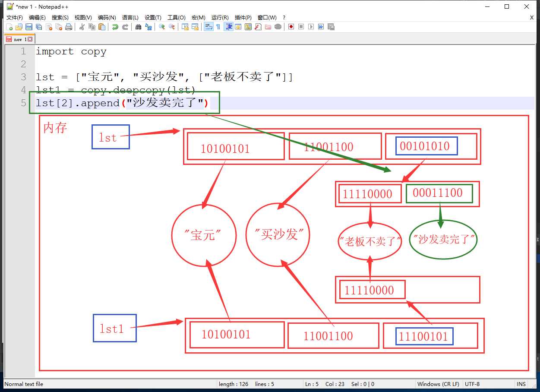Open user defined language dialog icon
Viewport: 540px width, 392px height.
[238, 27]
